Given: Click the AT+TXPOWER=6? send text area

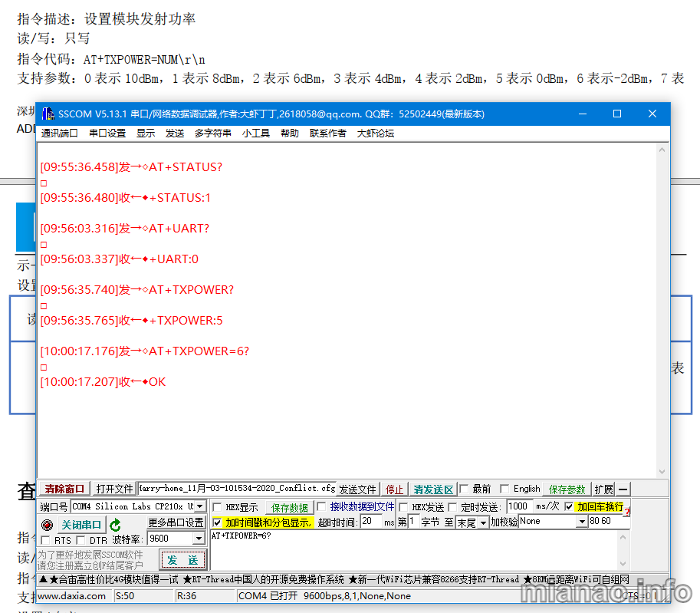Looking at the screenshot, I should tap(414, 550).
